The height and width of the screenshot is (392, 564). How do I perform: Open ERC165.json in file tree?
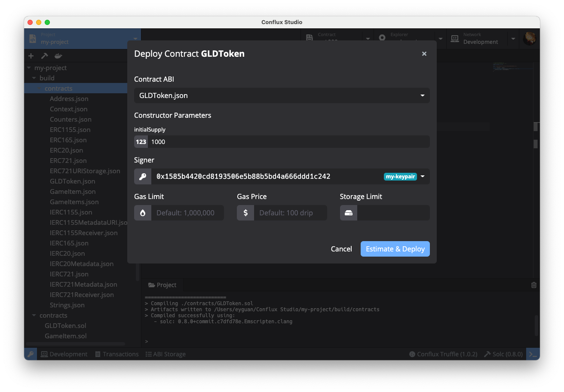[x=68, y=140]
